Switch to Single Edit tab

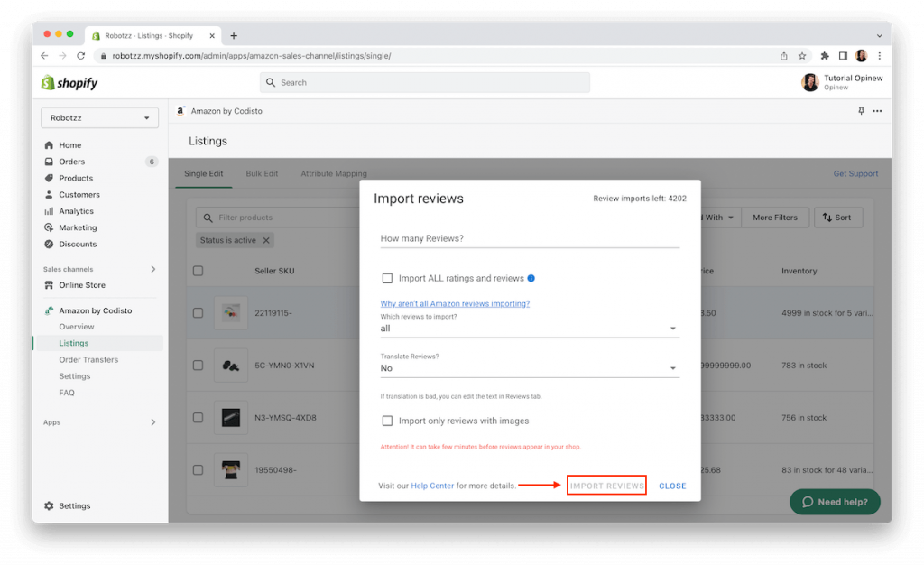coord(203,174)
